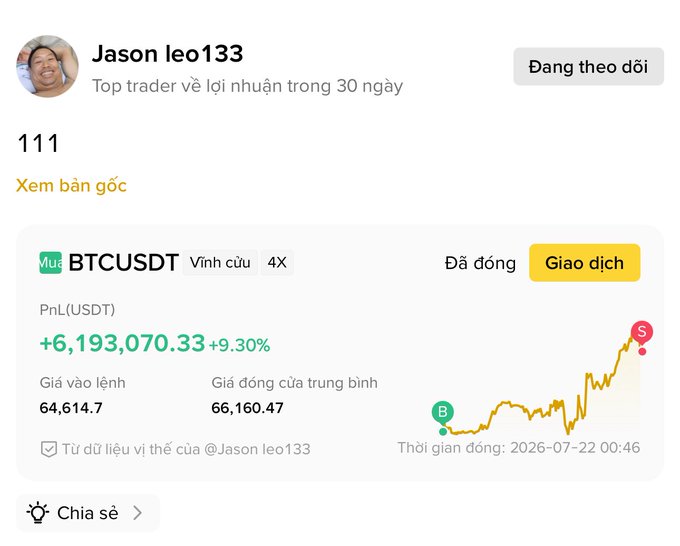This screenshot has height=546, width=680.
Task: Click the red S sell marker
Action: [x=642, y=332]
